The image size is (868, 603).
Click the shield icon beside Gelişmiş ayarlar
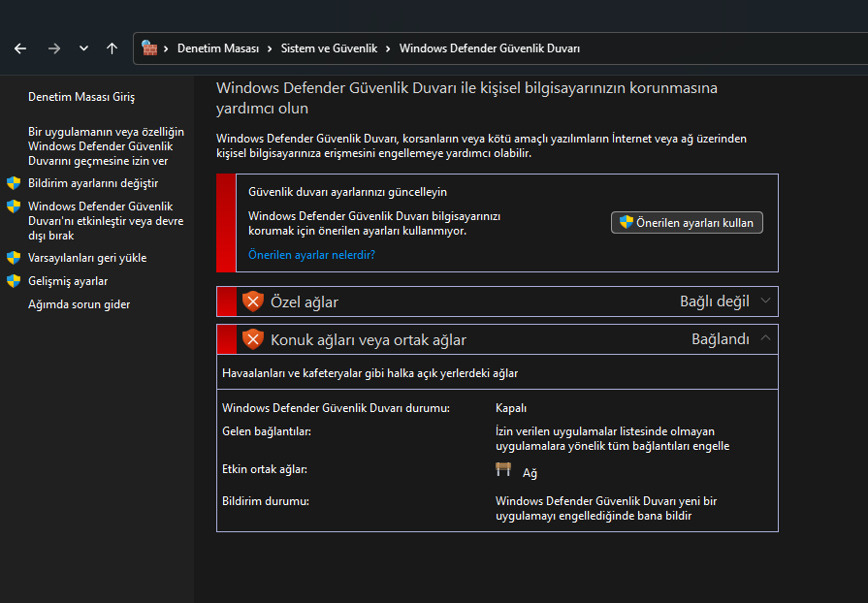tap(14, 281)
